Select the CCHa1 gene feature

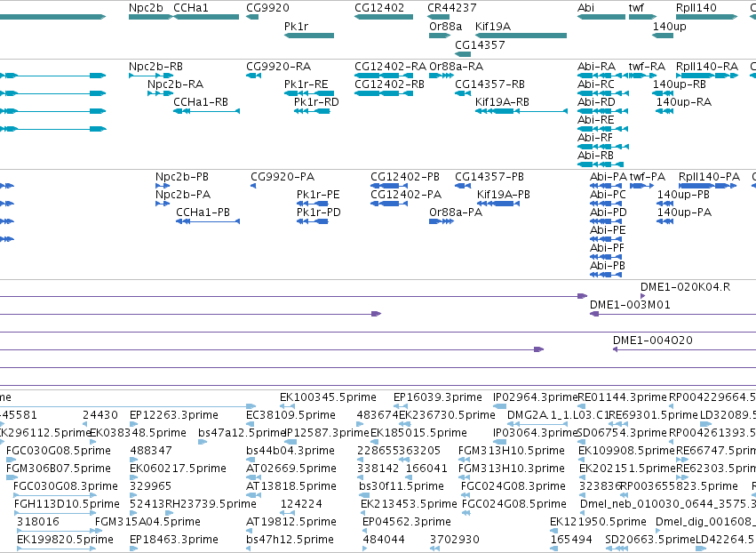click(x=206, y=17)
